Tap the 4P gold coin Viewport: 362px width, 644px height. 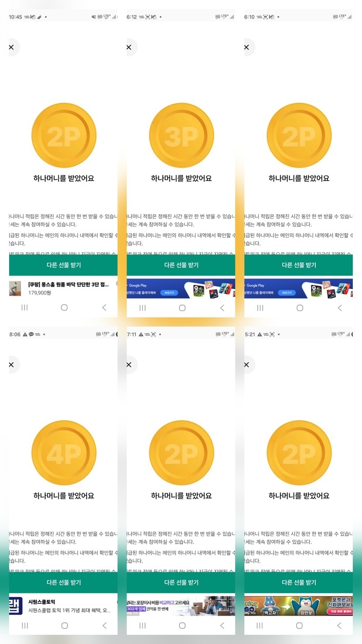pos(64,453)
